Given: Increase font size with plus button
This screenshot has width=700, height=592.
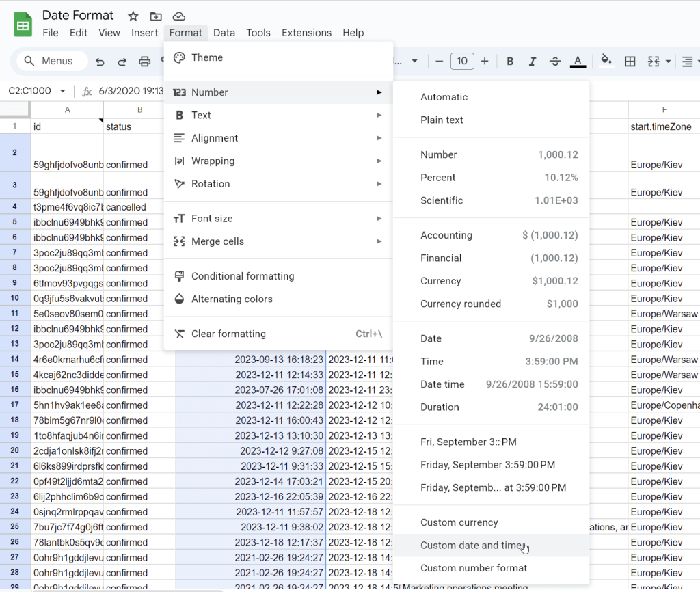Looking at the screenshot, I should (x=485, y=61).
